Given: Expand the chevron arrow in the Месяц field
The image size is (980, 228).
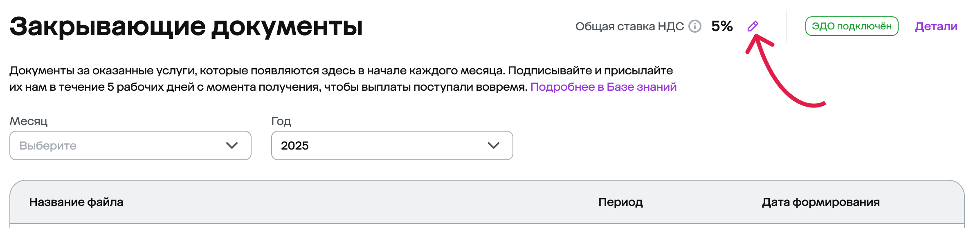Looking at the screenshot, I should (232, 145).
